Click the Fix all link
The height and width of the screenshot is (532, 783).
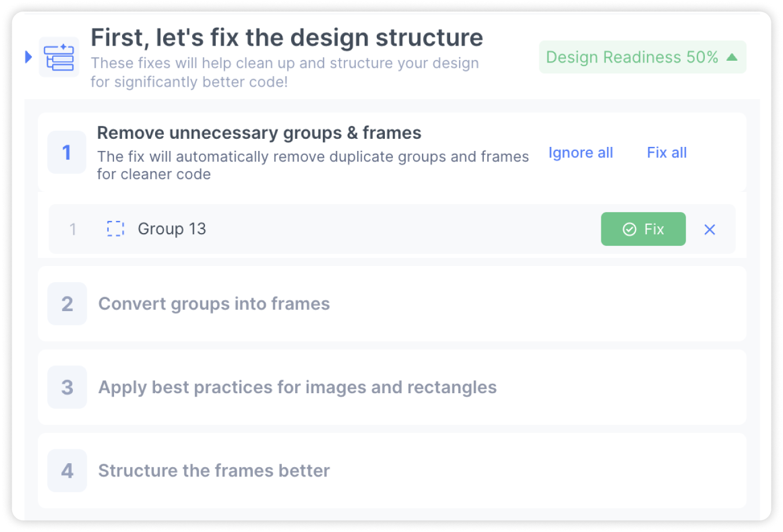(x=666, y=152)
